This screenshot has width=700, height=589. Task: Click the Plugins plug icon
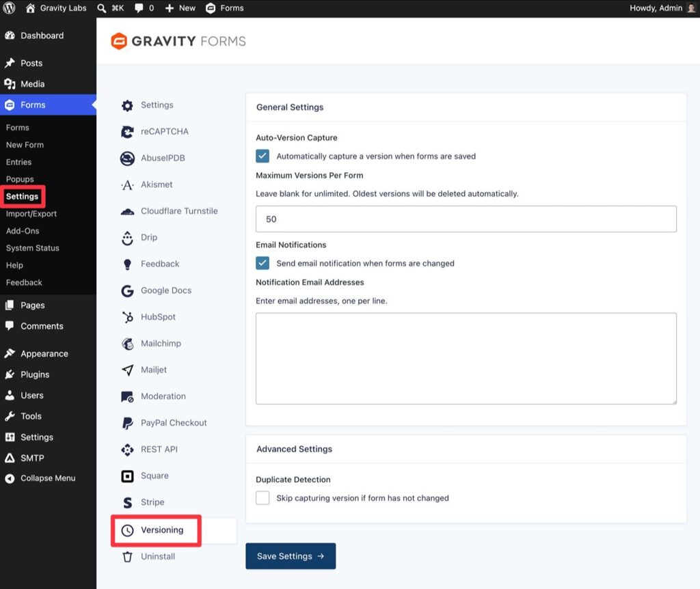(x=10, y=374)
